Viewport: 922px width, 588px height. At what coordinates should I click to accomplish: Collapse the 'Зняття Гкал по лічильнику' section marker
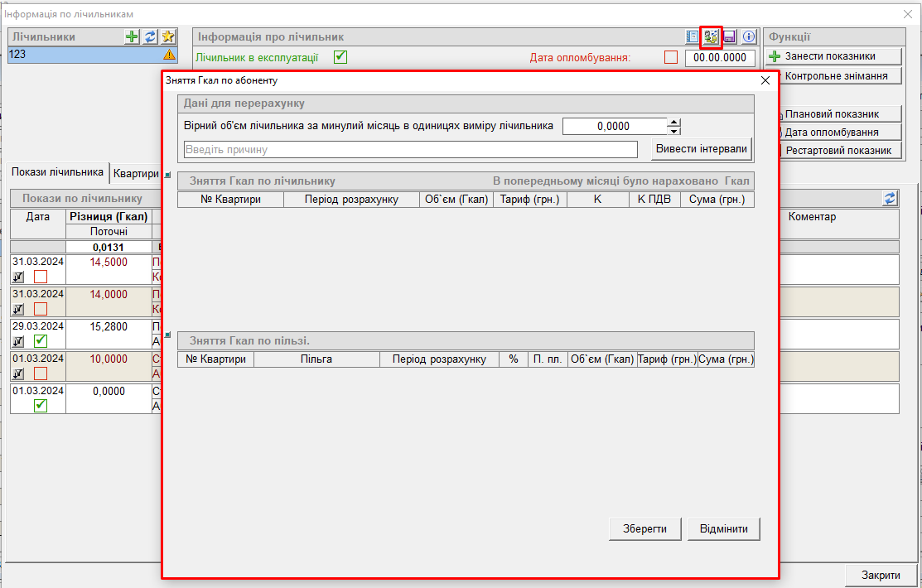point(167,176)
